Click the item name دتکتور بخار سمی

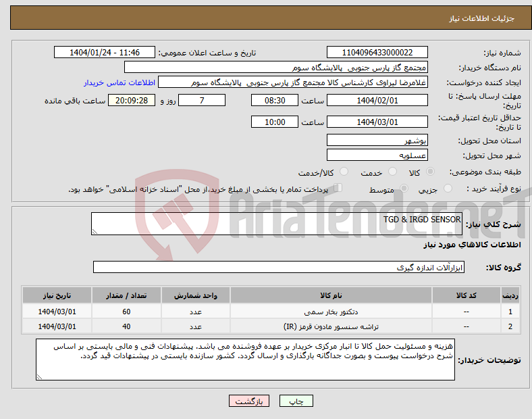331,312
